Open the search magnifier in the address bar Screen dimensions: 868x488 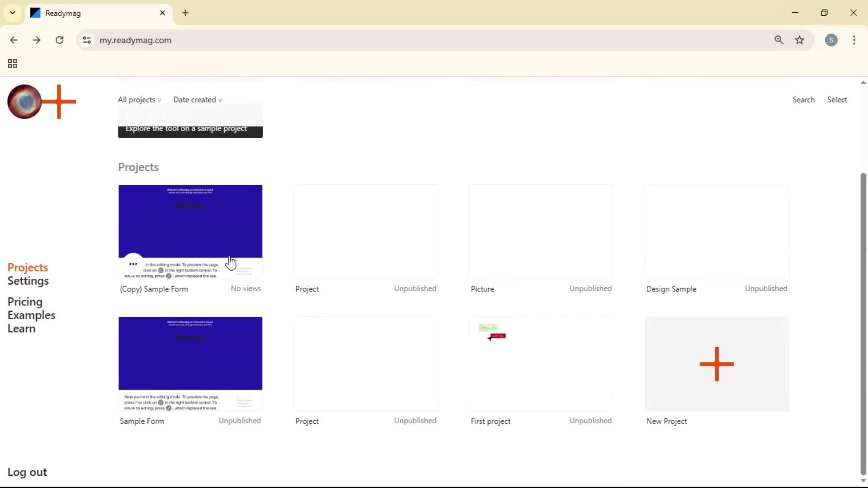pyautogui.click(x=779, y=40)
